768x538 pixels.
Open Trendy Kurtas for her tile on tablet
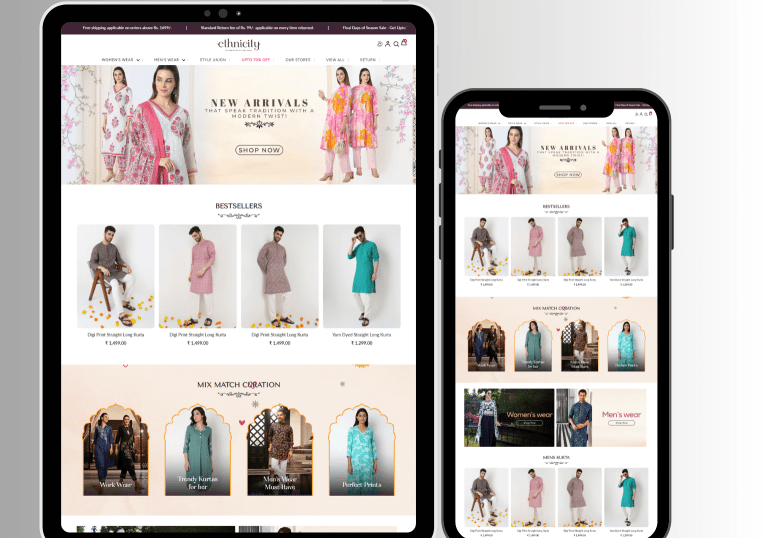[x=198, y=450]
